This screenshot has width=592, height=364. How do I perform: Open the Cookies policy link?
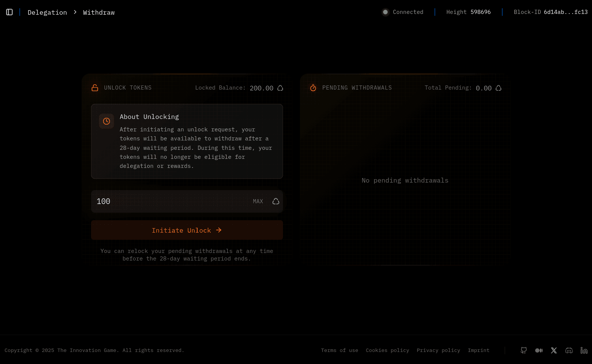pos(387,350)
